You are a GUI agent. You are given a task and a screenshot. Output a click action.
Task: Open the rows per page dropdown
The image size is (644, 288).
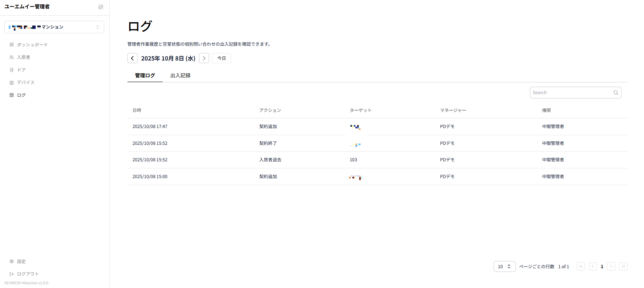[x=504, y=266]
